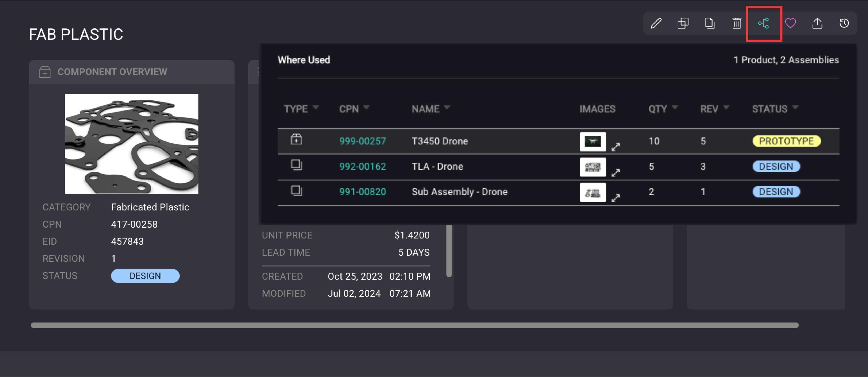Sort by the CPN column arrow
Image resolution: width=868 pixels, height=377 pixels.
tap(367, 108)
